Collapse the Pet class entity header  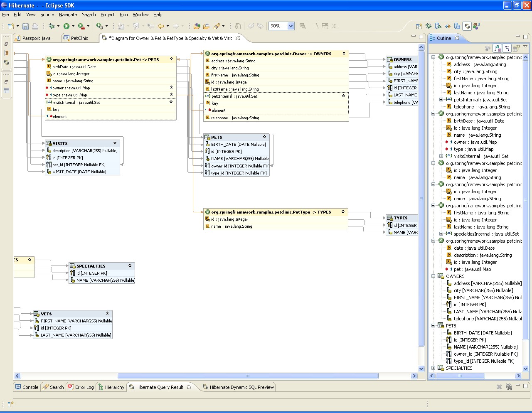click(171, 59)
